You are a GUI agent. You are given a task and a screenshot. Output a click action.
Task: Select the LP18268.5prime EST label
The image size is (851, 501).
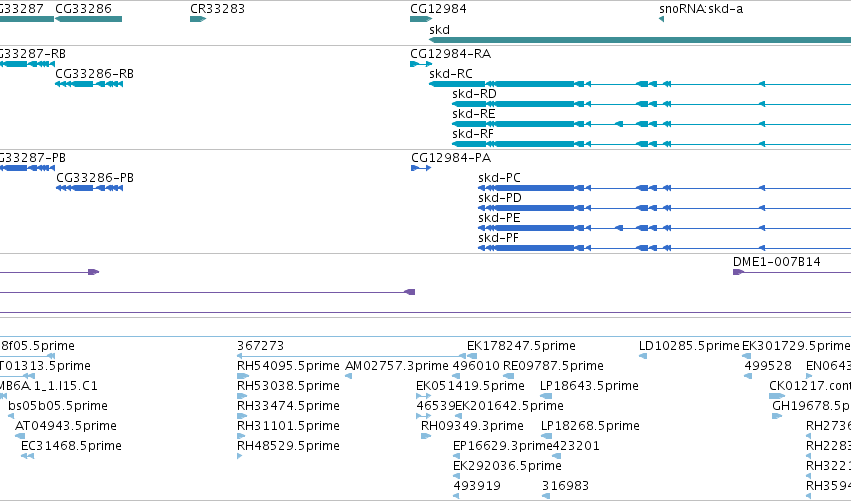pos(590,426)
